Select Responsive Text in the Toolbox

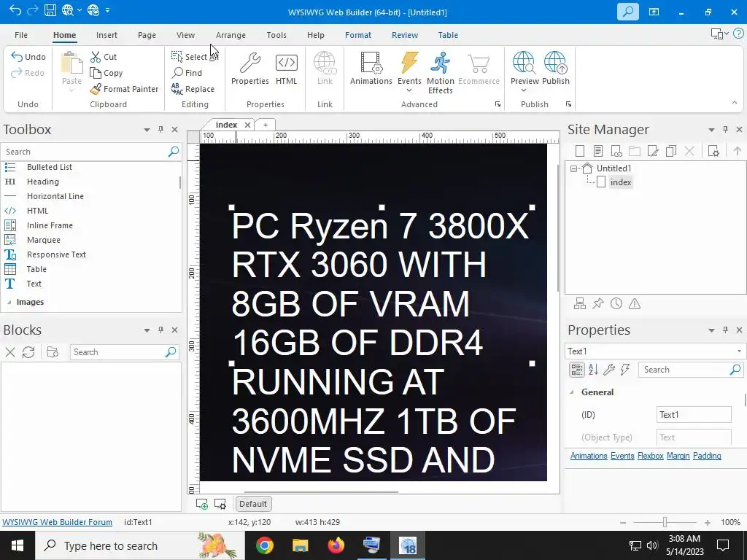coord(56,254)
